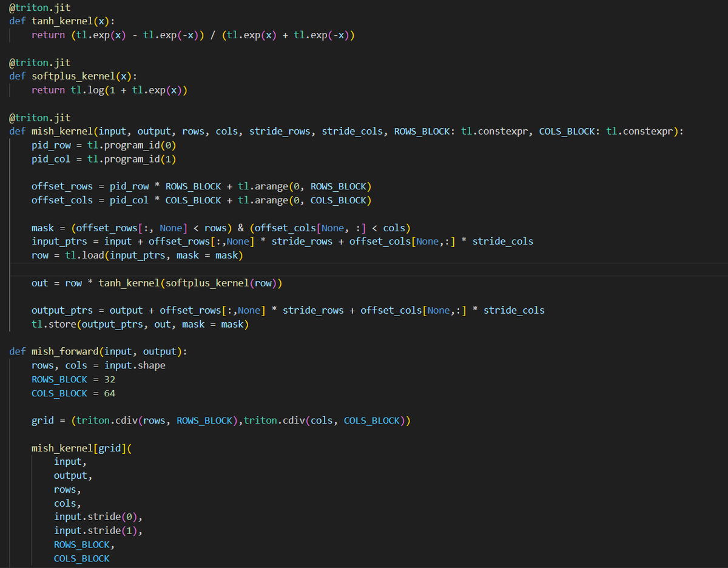Click the 'def mish_forward(input, output):' line
Image resolution: width=728 pixels, height=568 pixels.
(x=98, y=352)
